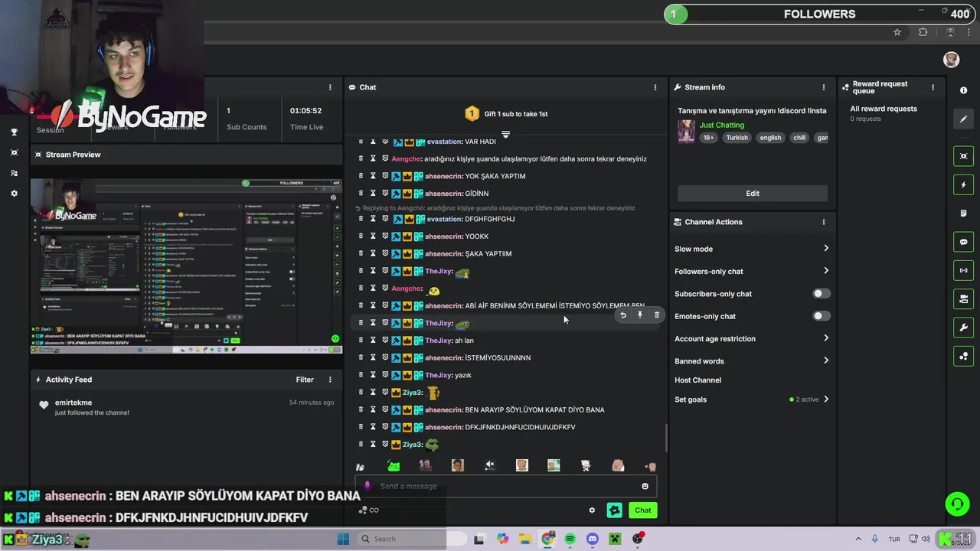Toggle the broadcast signal panel icon
Image resolution: width=980 pixels, height=551 pixels.
pos(963,270)
